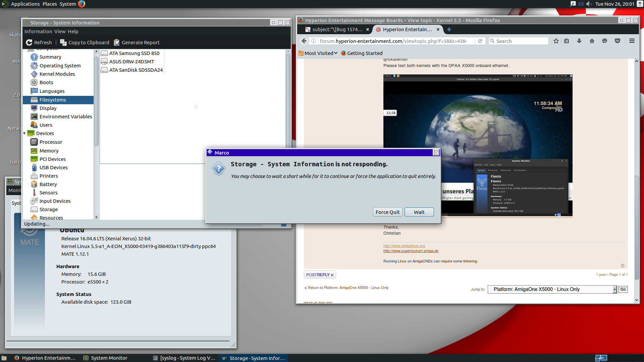Click the Firefox URL address bar
Image resolution: width=644 pixels, height=362 pixels.
pyautogui.click(x=392, y=41)
